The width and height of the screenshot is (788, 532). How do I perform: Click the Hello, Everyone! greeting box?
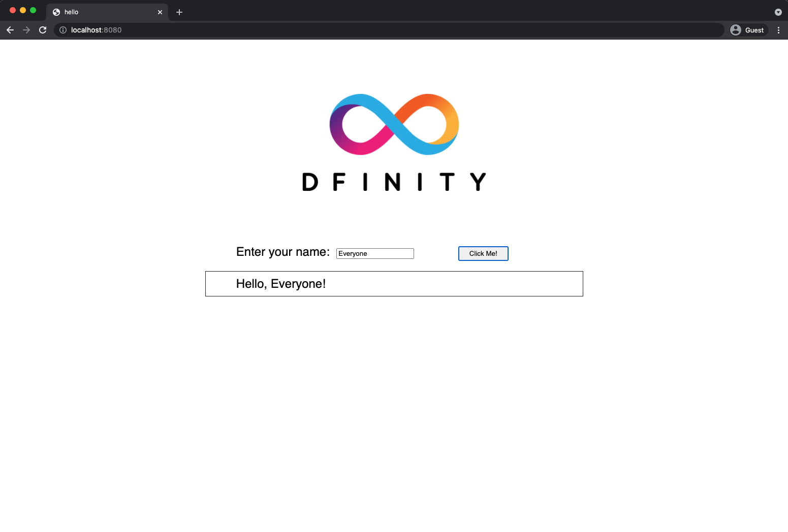394,284
